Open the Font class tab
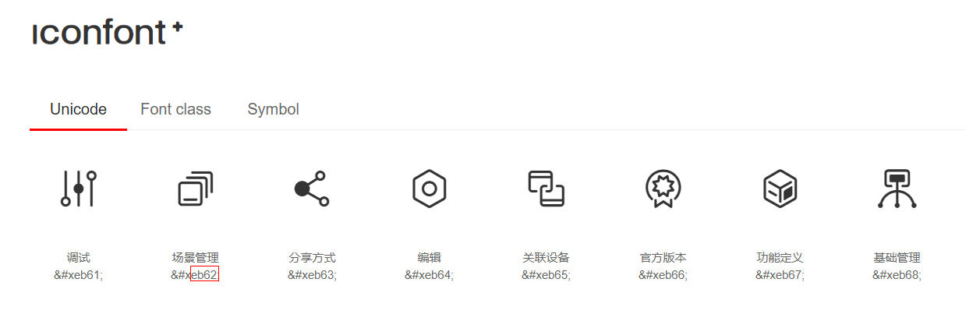 tap(175, 109)
